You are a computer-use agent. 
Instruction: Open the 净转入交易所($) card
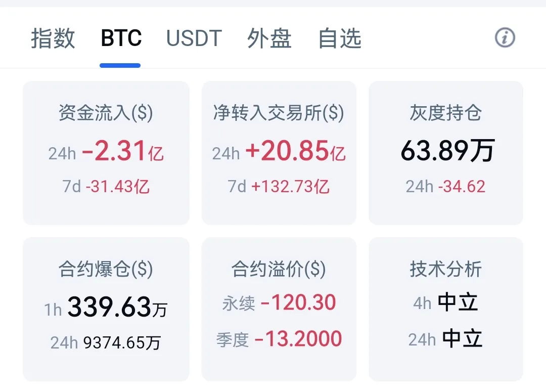279,153
